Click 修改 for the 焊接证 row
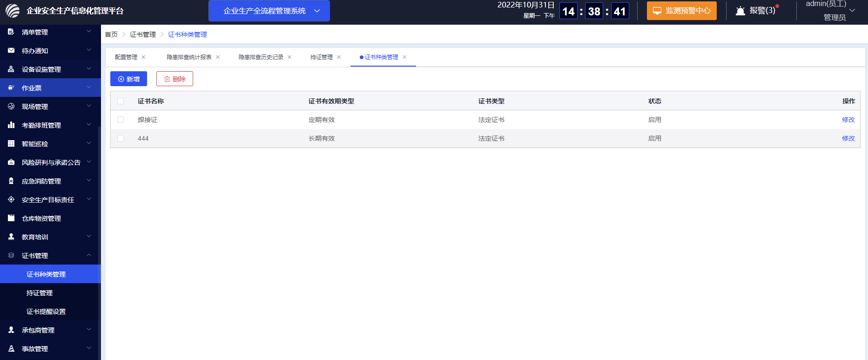This screenshot has height=360, width=868. point(848,120)
